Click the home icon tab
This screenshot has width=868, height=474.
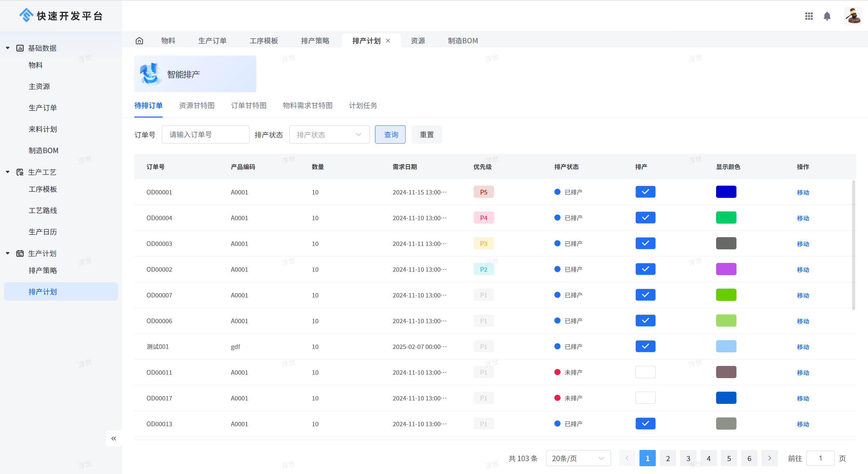(139, 41)
